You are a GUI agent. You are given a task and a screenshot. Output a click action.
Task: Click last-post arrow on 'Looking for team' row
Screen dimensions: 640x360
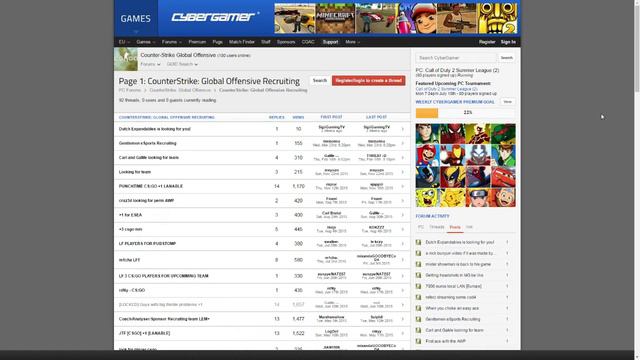[x=403, y=172]
